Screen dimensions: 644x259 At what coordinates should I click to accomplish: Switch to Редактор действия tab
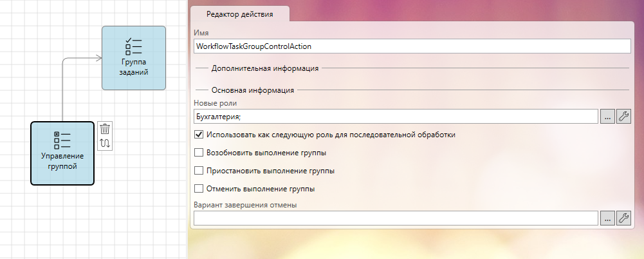[240, 14]
